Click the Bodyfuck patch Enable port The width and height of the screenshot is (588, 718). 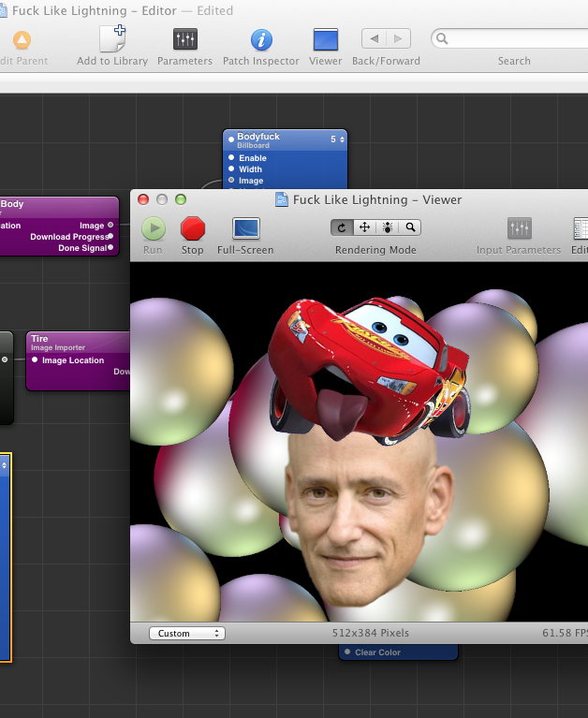coord(231,157)
